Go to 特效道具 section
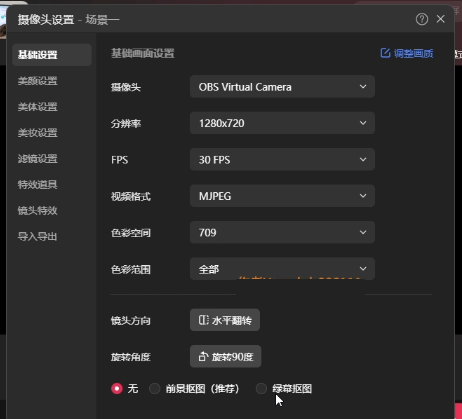The width and height of the screenshot is (462, 419). point(38,184)
